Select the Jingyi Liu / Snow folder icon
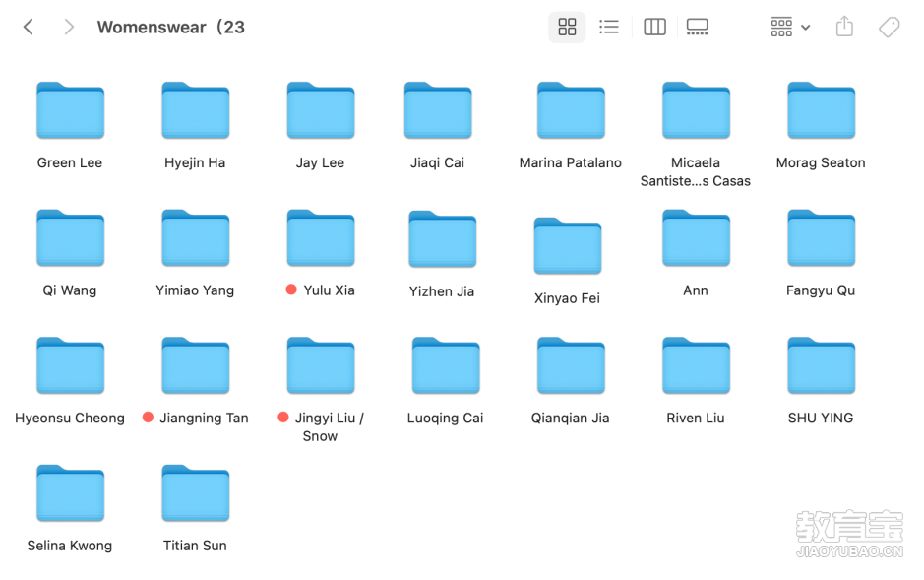924x580 pixels. (321, 365)
